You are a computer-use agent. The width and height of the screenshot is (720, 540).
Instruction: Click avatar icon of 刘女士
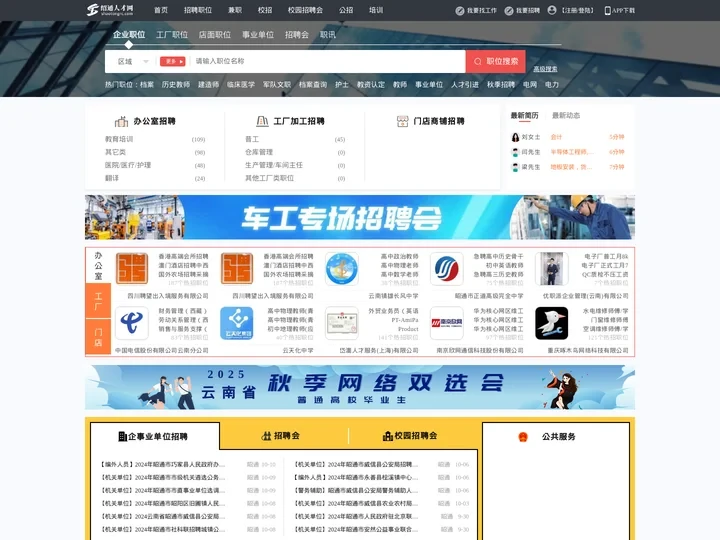pyautogui.click(x=515, y=137)
